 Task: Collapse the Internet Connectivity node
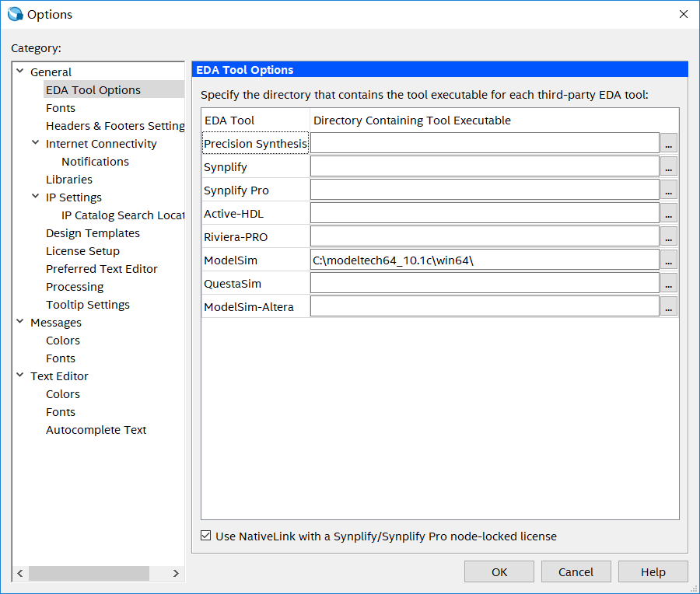tap(36, 143)
